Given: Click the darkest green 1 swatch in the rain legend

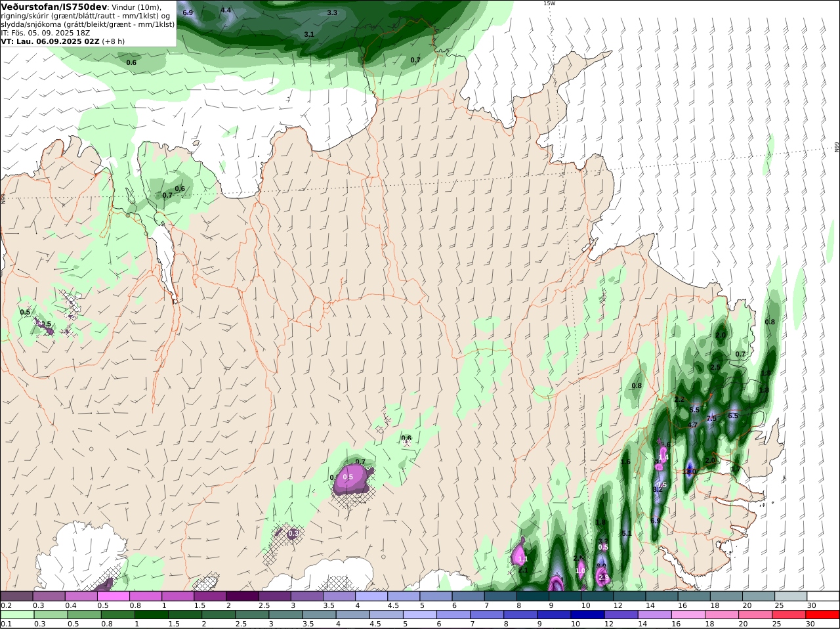Looking at the screenshot, I should click(x=151, y=615).
